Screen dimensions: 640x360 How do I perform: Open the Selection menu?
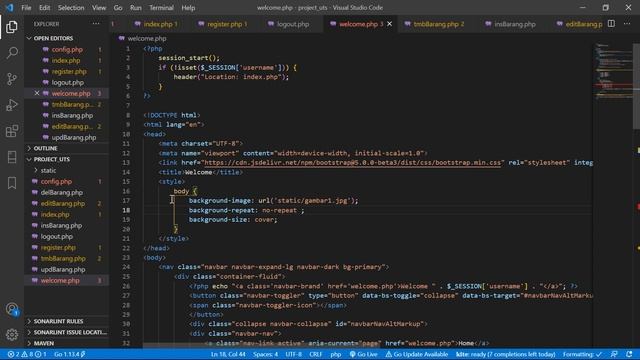71,8
